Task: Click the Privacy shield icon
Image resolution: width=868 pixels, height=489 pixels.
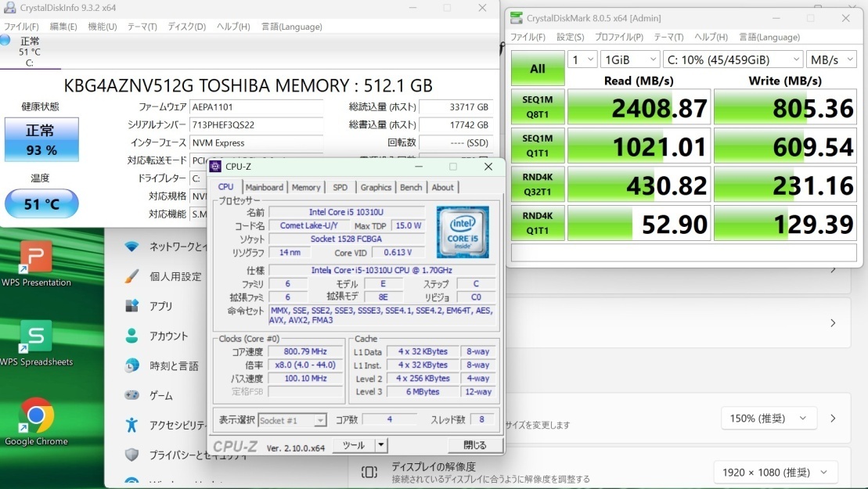Action: [131, 455]
